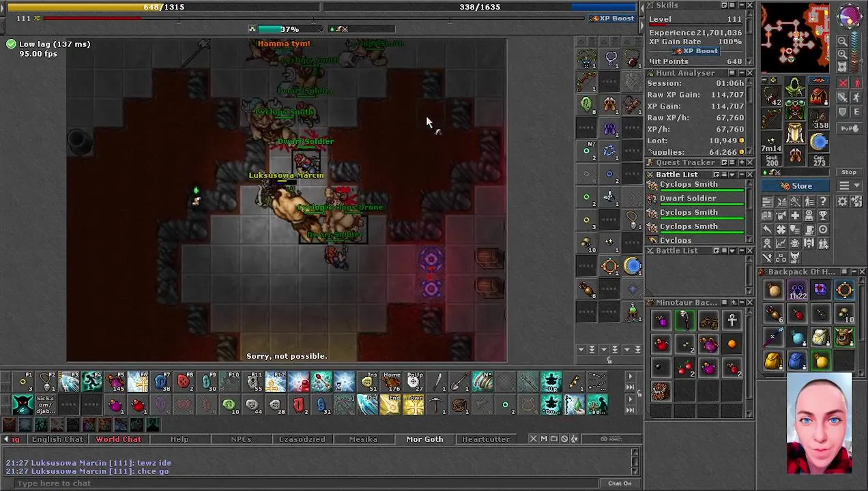Toggle defensive shield fight mode

(x=843, y=111)
